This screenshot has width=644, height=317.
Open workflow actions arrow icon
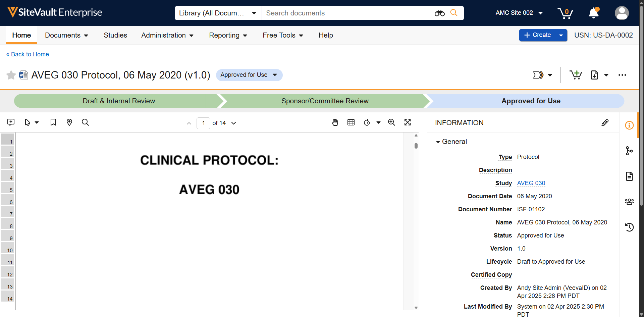point(538,75)
